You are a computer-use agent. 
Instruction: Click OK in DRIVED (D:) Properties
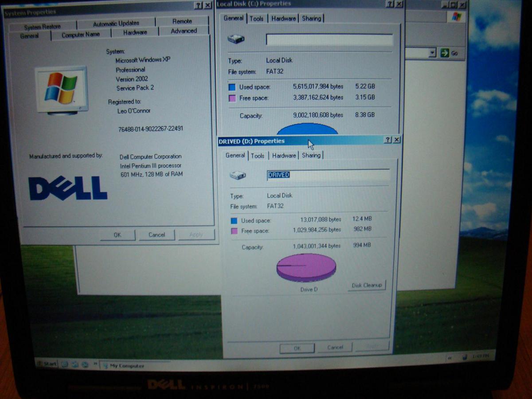point(297,348)
